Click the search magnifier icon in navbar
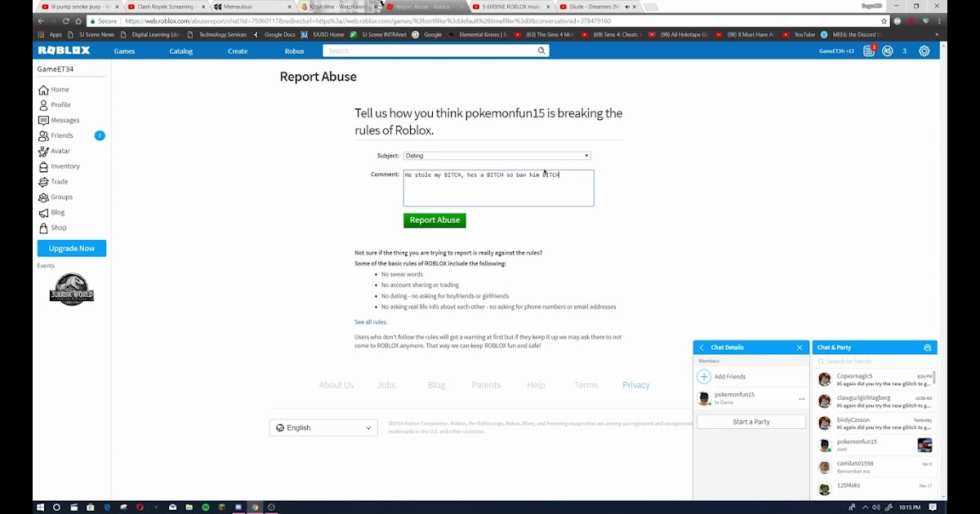Image resolution: width=980 pixels, height=514 pixels. point(541,51)
